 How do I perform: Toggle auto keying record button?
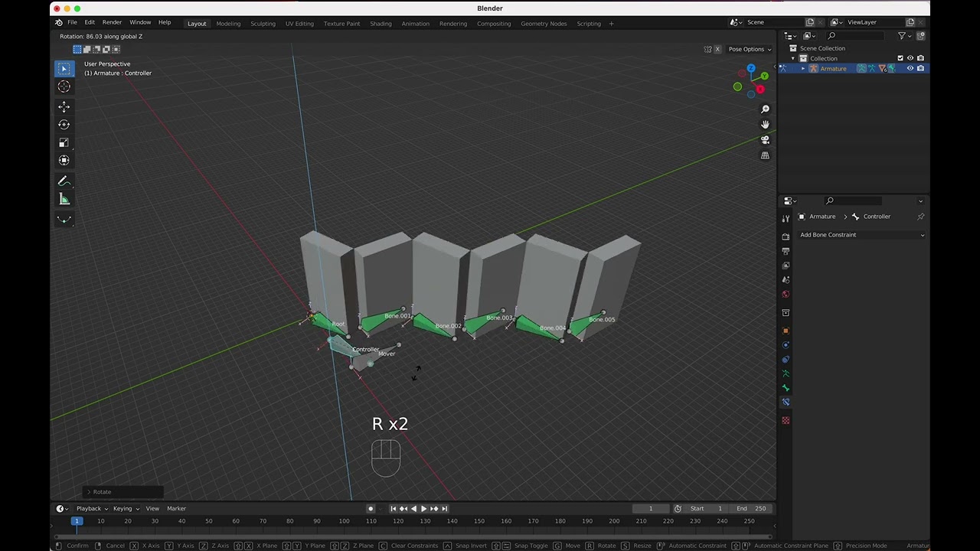[371, 509]
